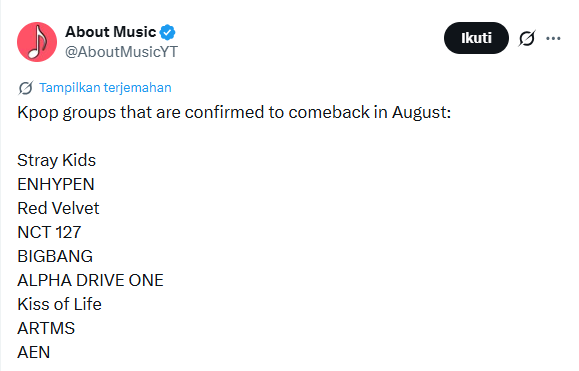Click the ENHYPEN line in the tweet

pyautogui.click(x=56, y=184)
